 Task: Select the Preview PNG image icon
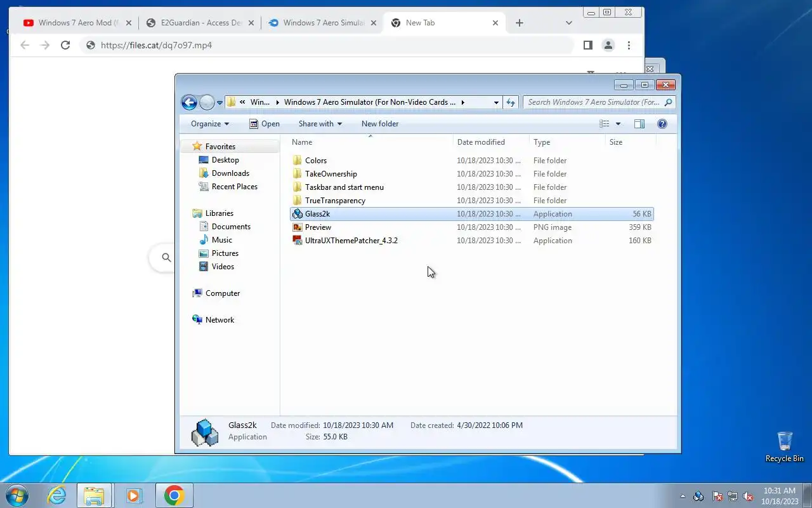pos(298,227)
